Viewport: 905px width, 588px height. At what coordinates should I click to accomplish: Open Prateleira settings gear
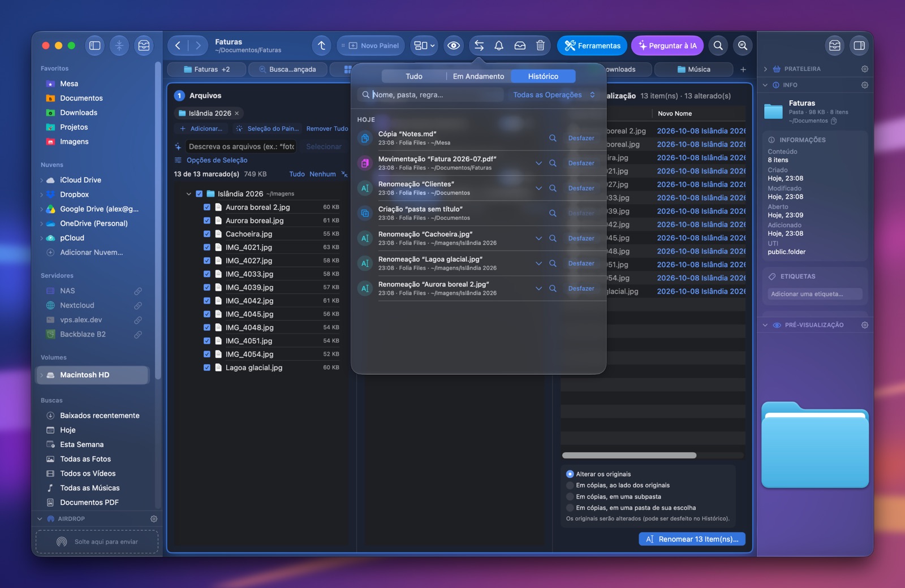tap(864, 69)
